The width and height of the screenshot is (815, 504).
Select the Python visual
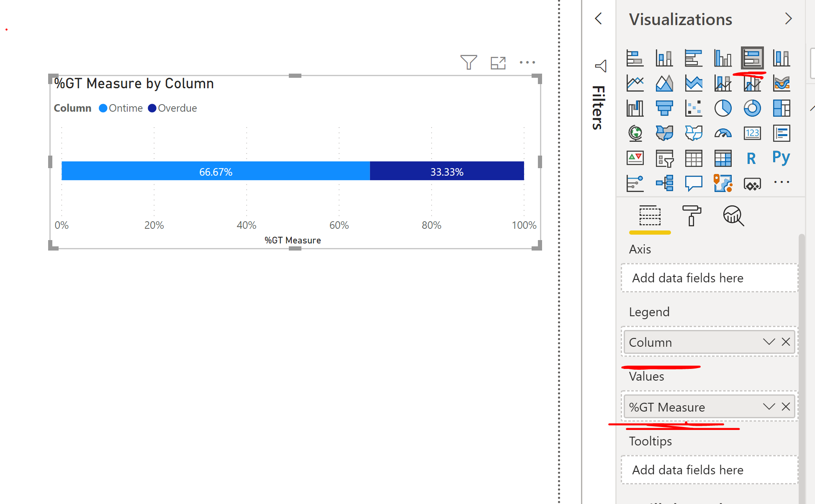pos(781,158)
